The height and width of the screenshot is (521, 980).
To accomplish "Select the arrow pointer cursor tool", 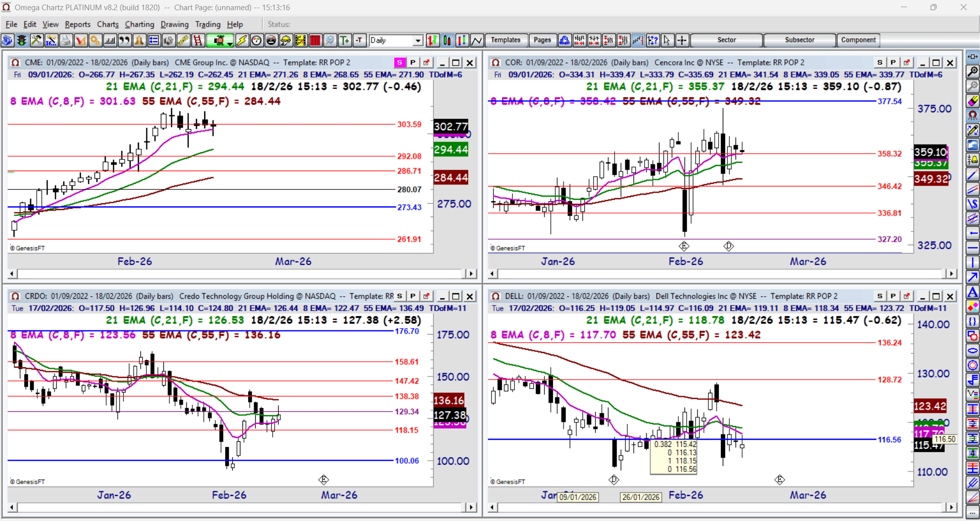I will point(667,40).
